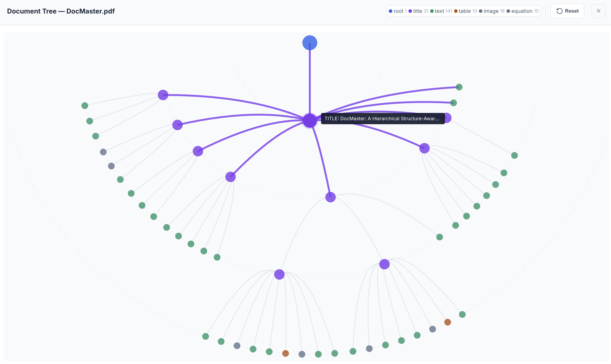Toggle the title legend entry
This screenshot has width=611, height=364.
[418, 11]
